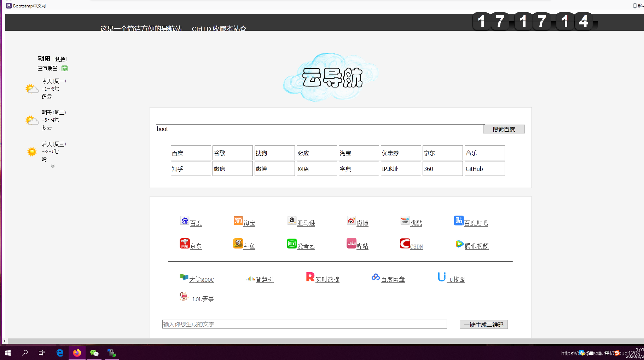The height and width of the screenshot is (360, 644).
Task: Select 谷歌 search engine option
Action: coord(233,153)
